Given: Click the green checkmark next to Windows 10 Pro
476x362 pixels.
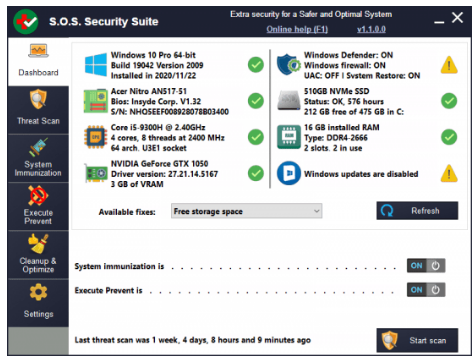Looking at the screenshot, I should click(x=256, y=65).
